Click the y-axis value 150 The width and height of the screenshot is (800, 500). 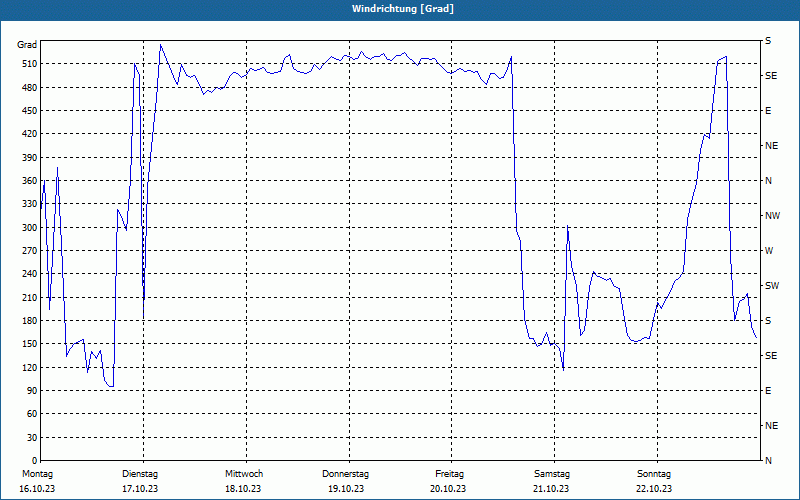29,344
